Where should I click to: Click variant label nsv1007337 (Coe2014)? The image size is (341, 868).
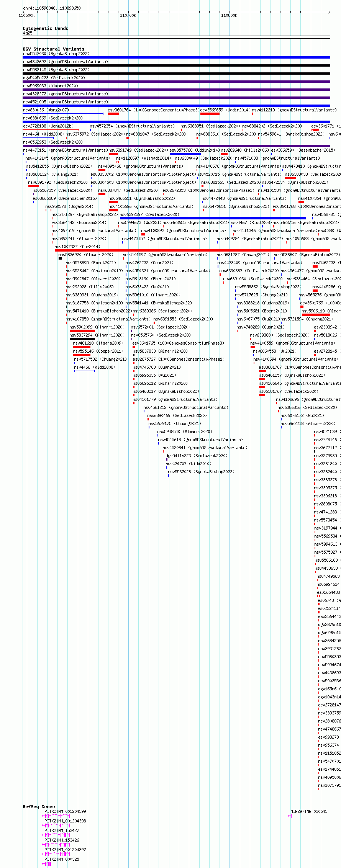77,247
